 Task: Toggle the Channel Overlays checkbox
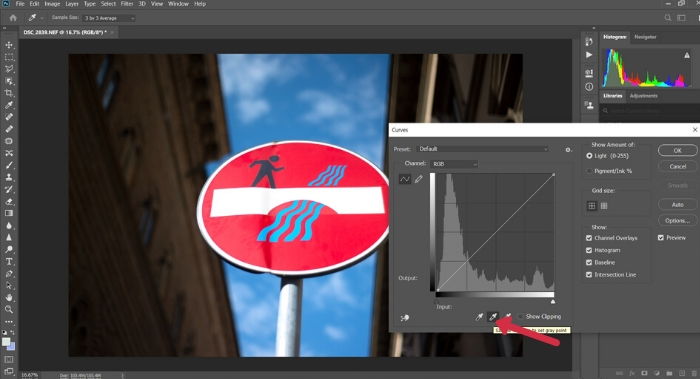coord(589,238)
